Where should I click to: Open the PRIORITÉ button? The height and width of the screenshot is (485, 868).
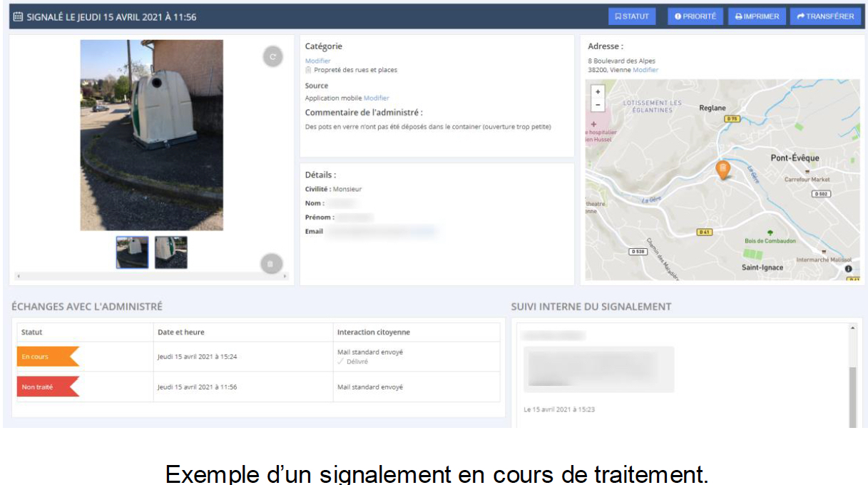pyautogui.click(x=695, y=16)
